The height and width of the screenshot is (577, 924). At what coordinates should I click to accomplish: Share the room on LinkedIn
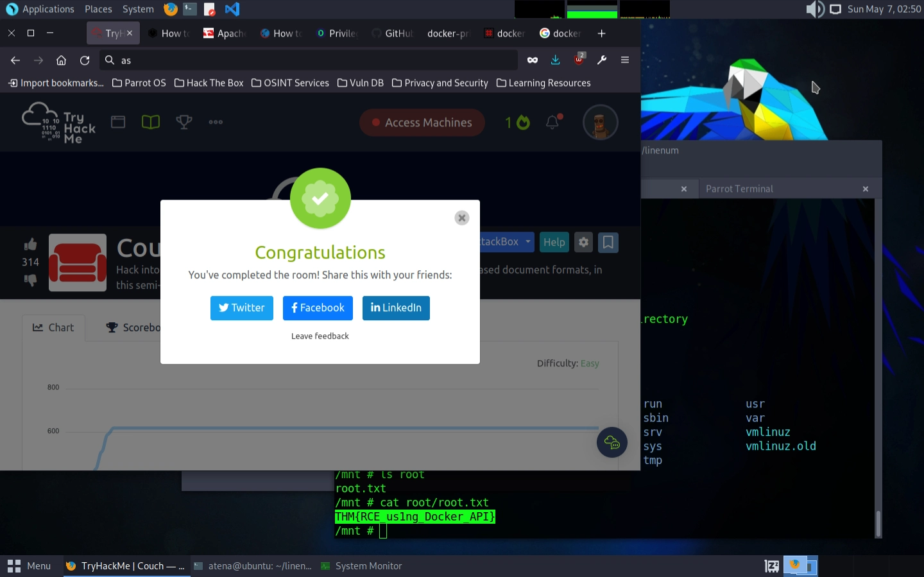pyautogui.click(x=396, y=308)
